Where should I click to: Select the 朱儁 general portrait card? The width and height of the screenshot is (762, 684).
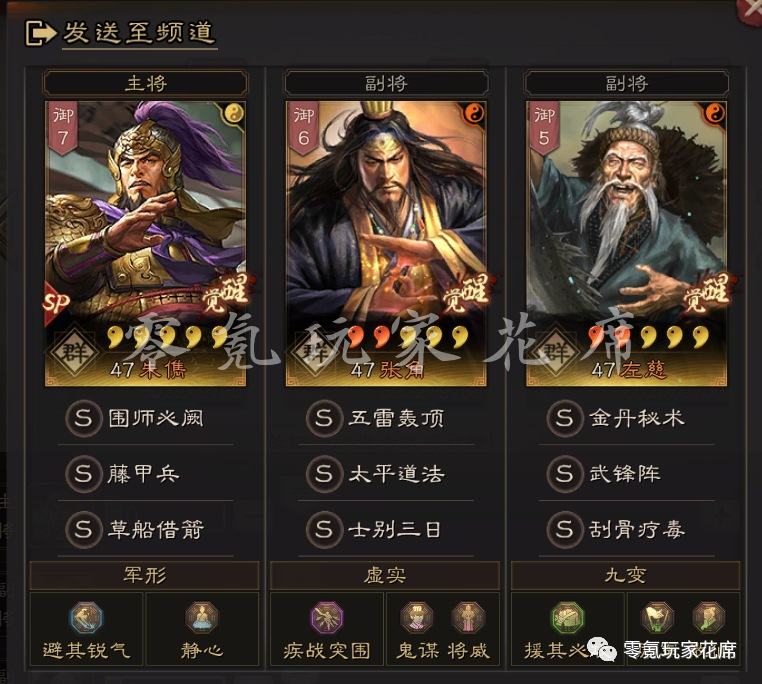(145, 243)
